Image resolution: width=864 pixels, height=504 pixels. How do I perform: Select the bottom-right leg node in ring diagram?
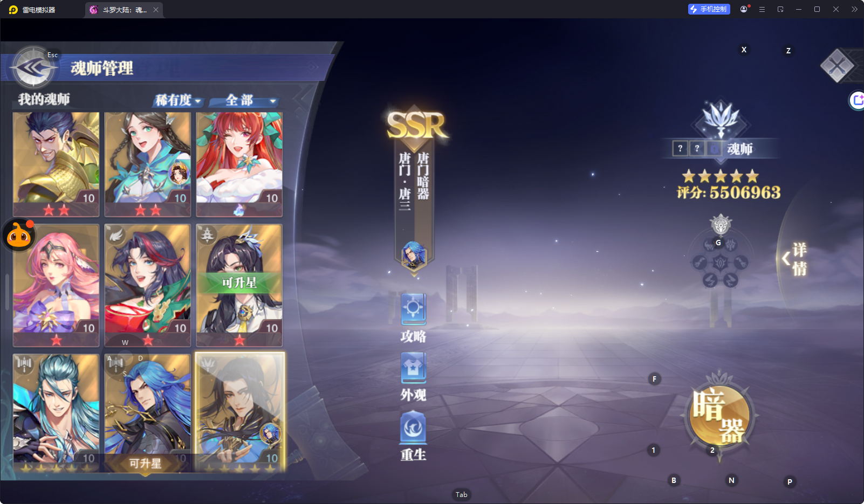tap(731, 280)
